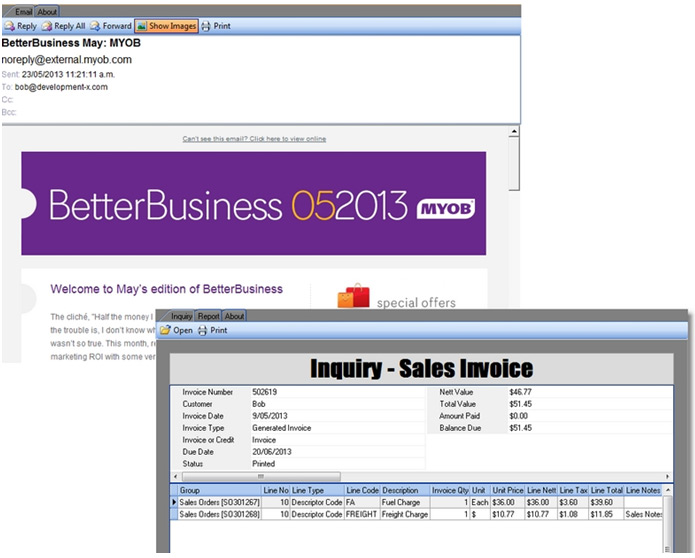
Task: Click the Reply icon in email toolbar
Action: pos(9,26)
